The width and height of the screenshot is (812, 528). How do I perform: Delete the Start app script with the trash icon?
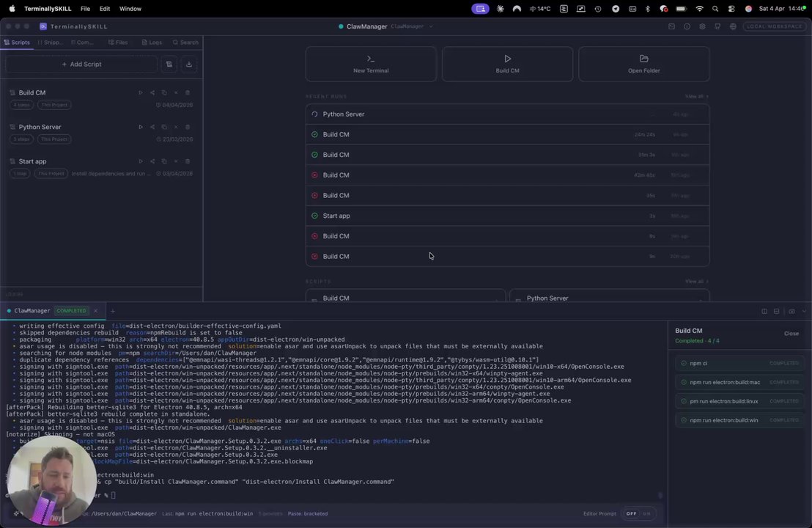(x=188, y=161)
